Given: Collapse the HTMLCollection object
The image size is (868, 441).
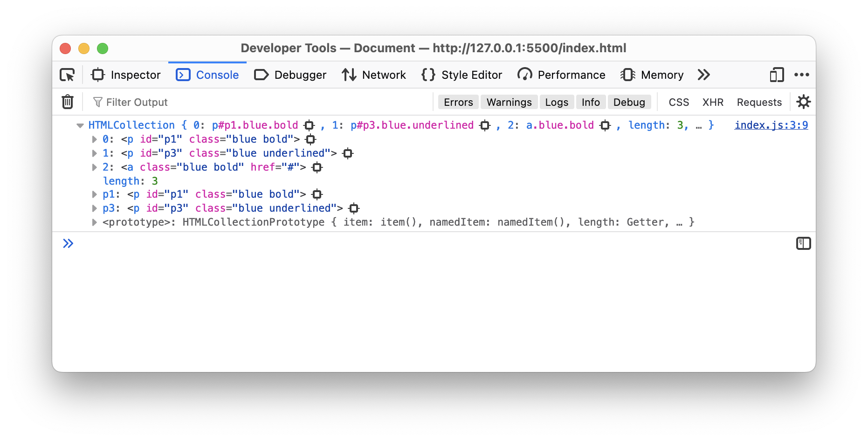Looking at the screenshot, I should pos(80,125).
